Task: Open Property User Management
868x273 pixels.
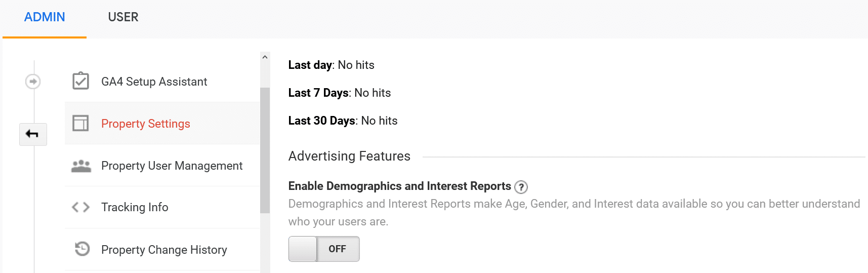Action: (162, 166)
